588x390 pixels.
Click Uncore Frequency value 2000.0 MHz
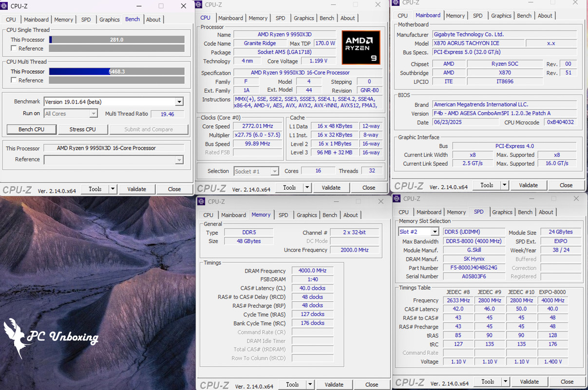click(354, 250)
